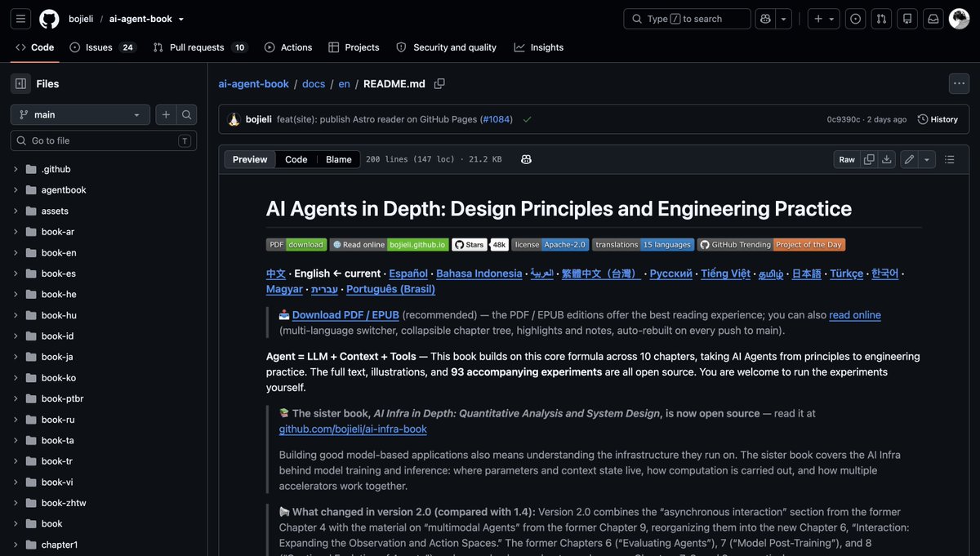The image size is (980, 556).
Task: View the commit checks green checkmark
Action: (527, 119)
